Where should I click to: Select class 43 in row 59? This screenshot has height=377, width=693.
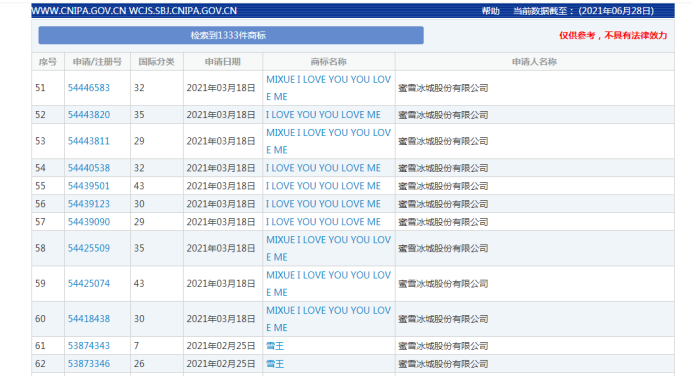tap(139, 284)
